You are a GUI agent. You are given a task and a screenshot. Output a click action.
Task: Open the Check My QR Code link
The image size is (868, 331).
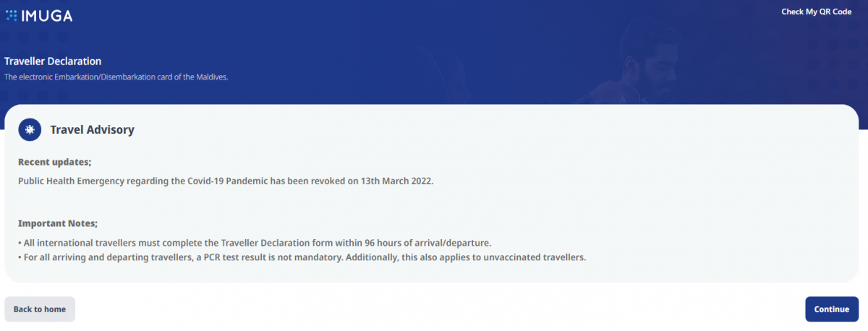click(817, 12)
